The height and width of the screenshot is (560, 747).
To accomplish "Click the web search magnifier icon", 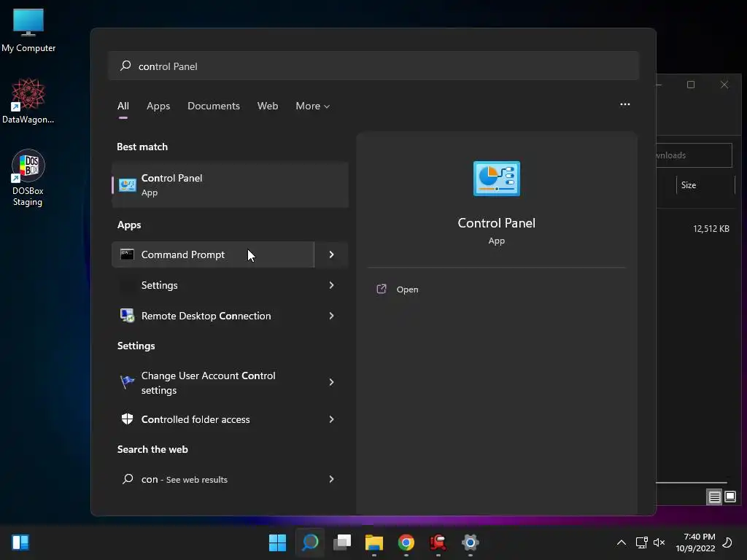I will coord(128,479).
